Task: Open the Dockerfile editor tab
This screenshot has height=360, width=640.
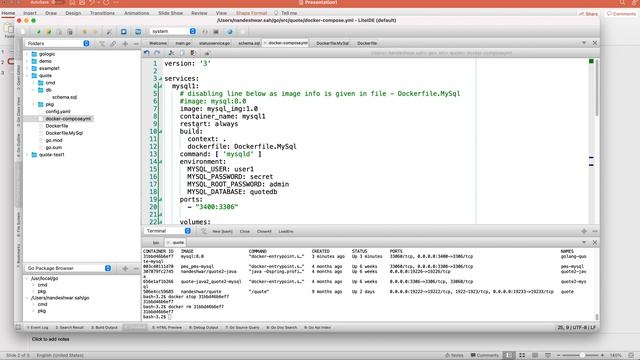Action: point(367,43)
